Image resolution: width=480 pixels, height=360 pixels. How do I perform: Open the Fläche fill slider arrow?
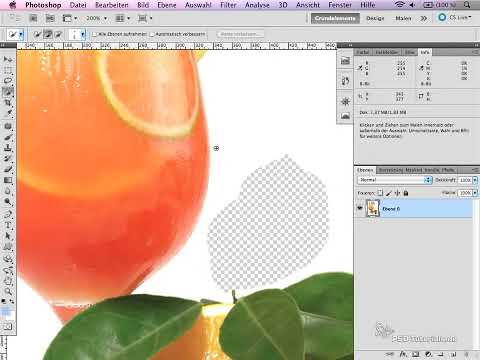pos(475,193)
